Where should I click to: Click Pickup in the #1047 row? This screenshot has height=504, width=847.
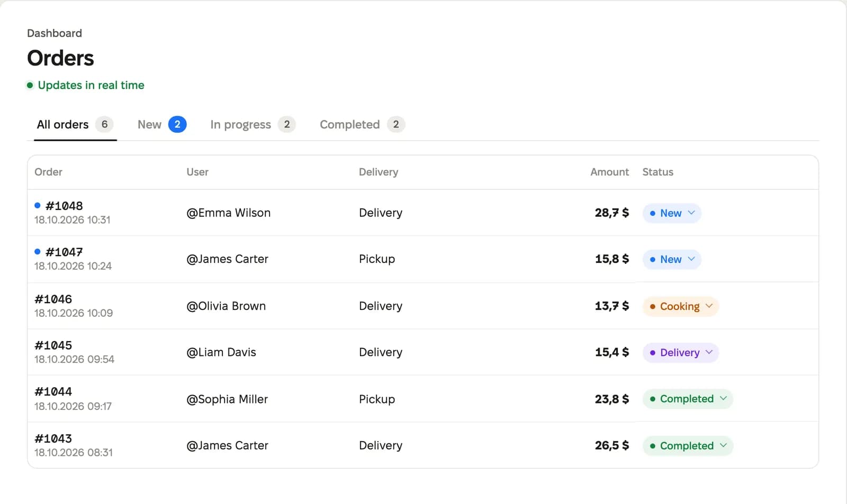click(x=377, y=259)
